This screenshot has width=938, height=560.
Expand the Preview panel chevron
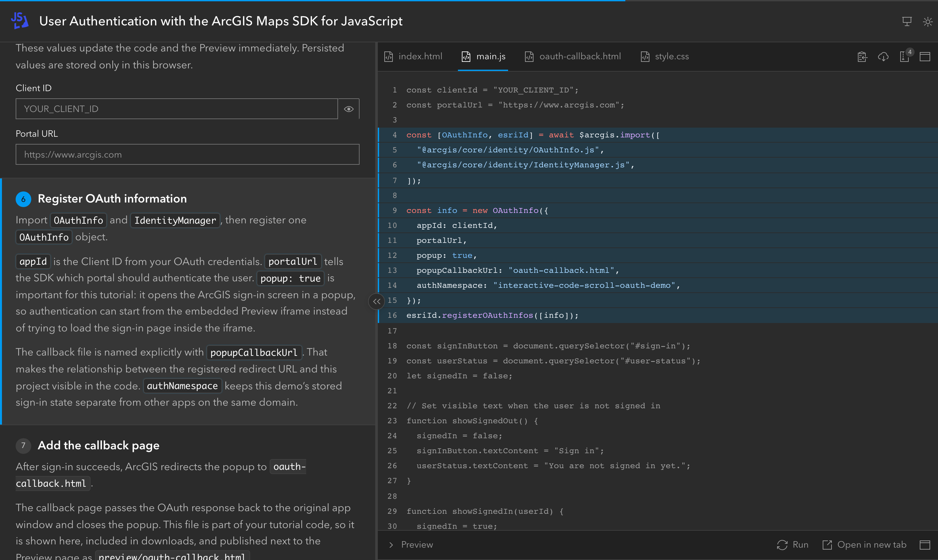391,544
